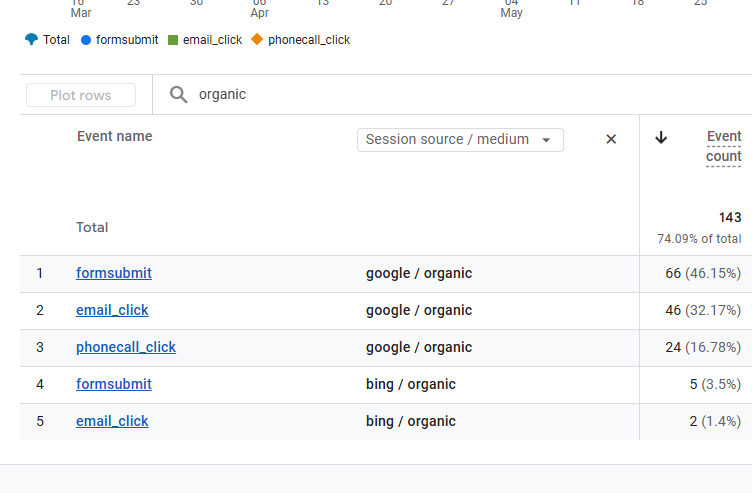This screenshot has height=493, width=752.
Task: Open the formsubmit link for google / organic
Action: [114, 273]
